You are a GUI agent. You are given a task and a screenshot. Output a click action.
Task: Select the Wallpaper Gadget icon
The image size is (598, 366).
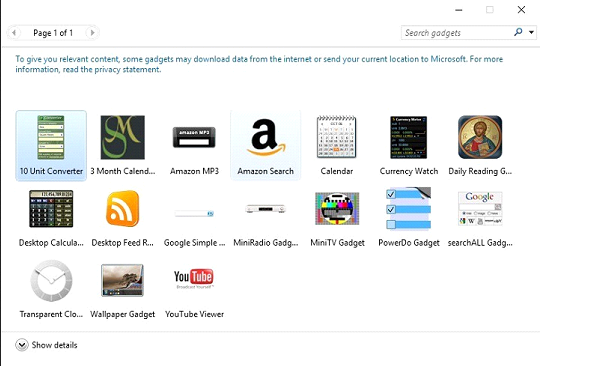tap(122, 280)
